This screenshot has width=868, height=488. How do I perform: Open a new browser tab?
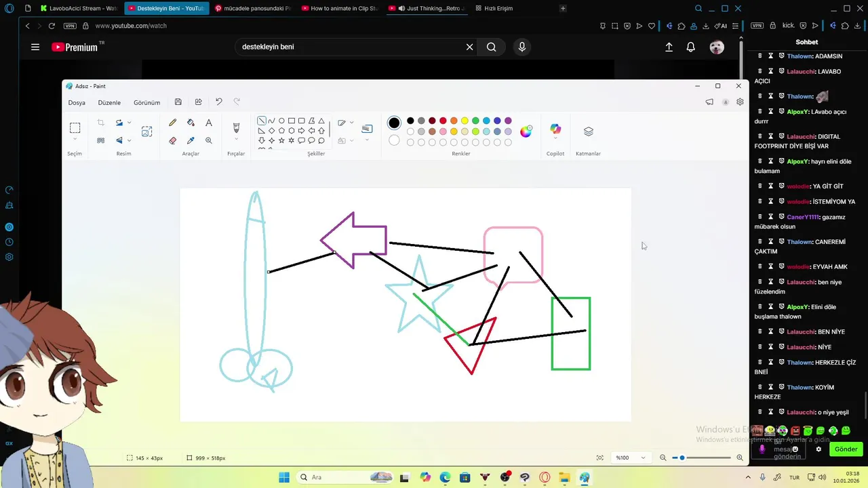click(563, 8)
